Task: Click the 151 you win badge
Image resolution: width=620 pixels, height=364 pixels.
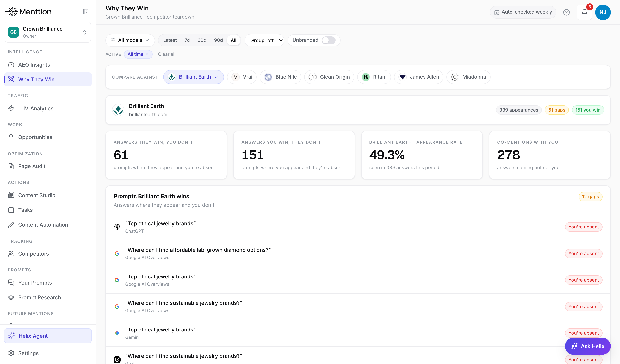Action: coord(588,110)
